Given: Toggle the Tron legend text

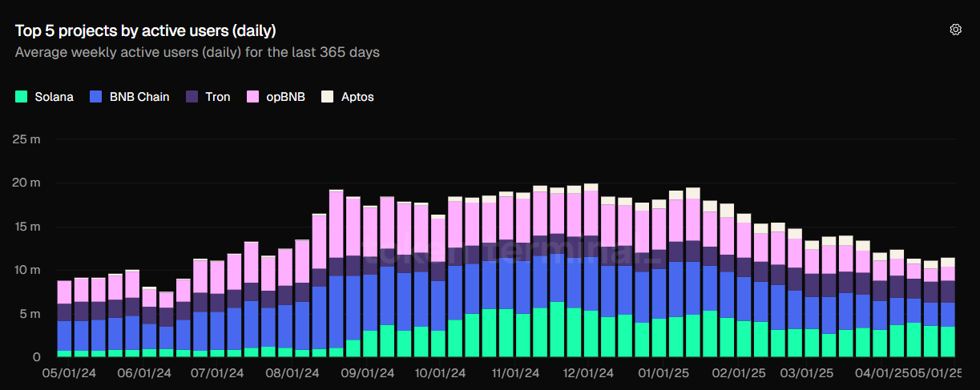Looking at the screenshot, I should pos(217,97).
